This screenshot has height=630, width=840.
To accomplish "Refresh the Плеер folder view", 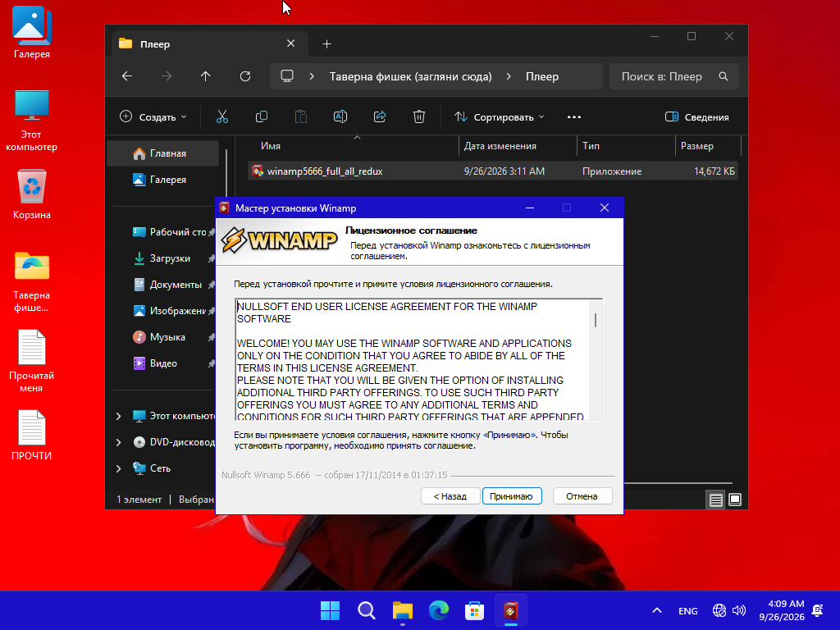I will 245,76.
